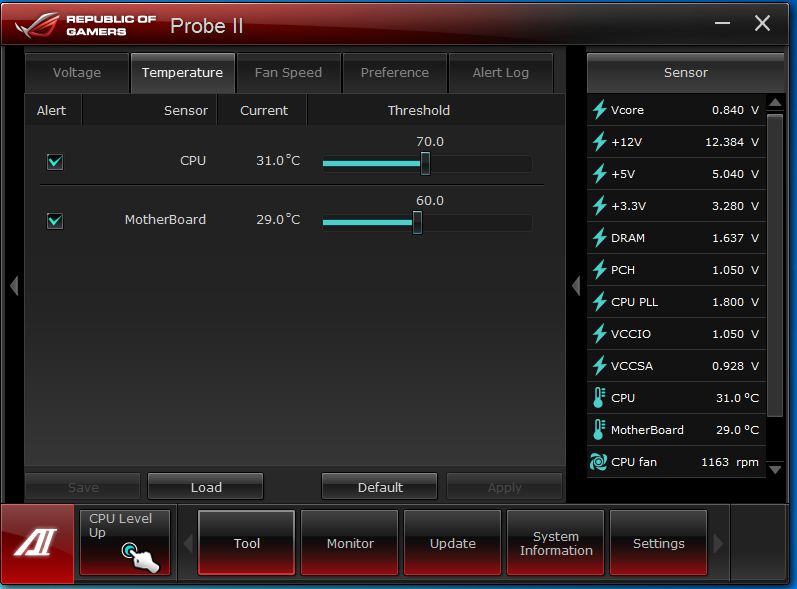Screen dimensions: 797x589
Task: Click the 12.384 V reading
Action: coord(731,142)
